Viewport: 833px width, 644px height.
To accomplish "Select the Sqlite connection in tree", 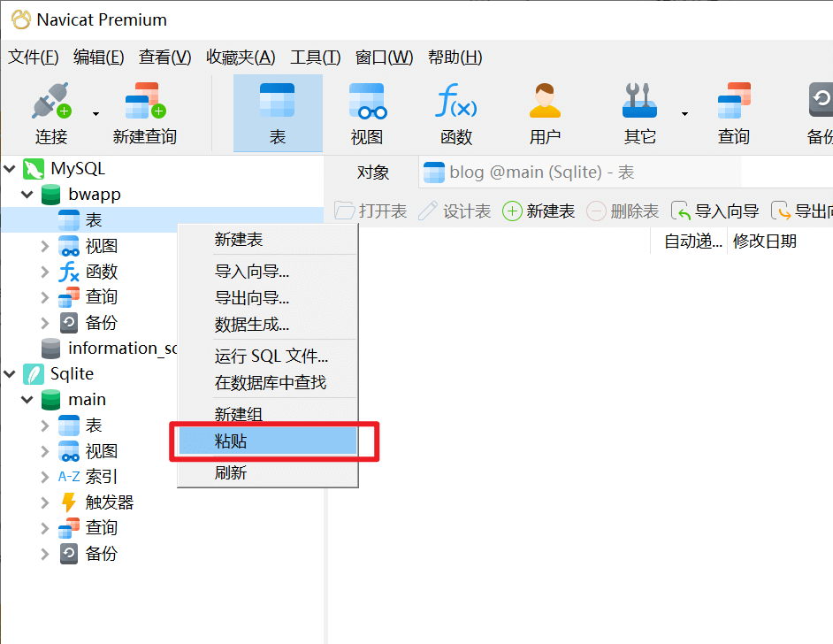I will click(x=71, y=373).
